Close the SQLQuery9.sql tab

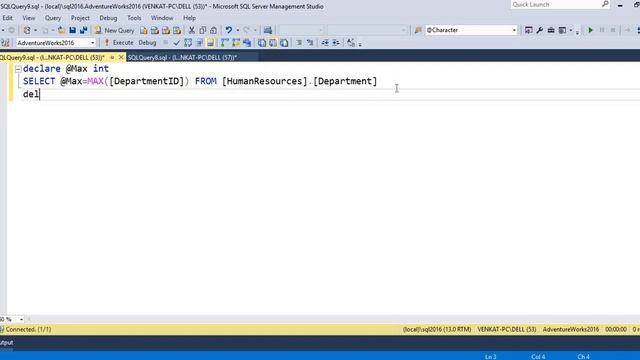121,58
